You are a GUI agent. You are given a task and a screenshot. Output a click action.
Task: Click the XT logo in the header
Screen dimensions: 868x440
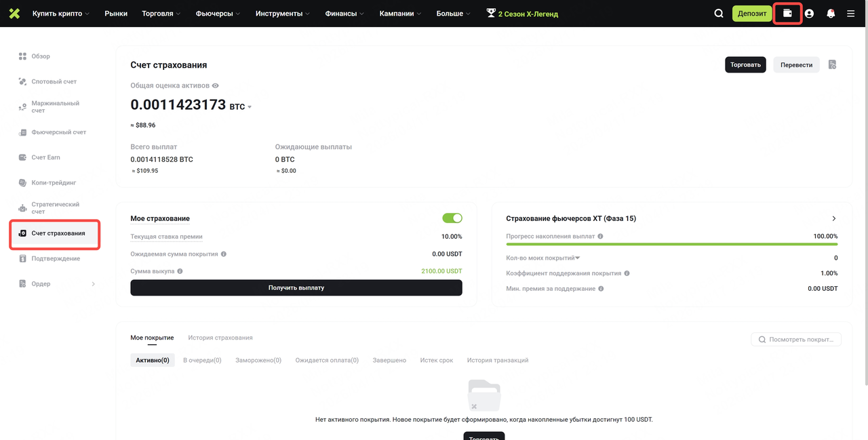click(14, 14)
